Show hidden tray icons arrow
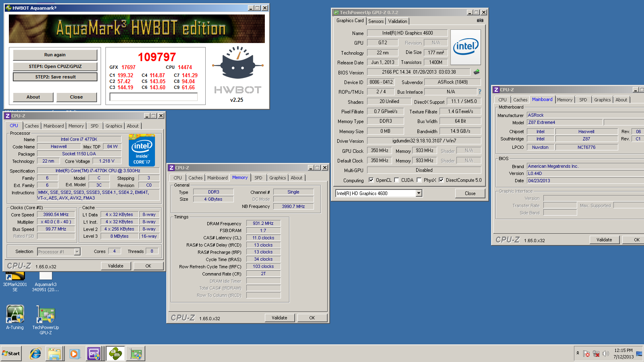 click(578, 353)
